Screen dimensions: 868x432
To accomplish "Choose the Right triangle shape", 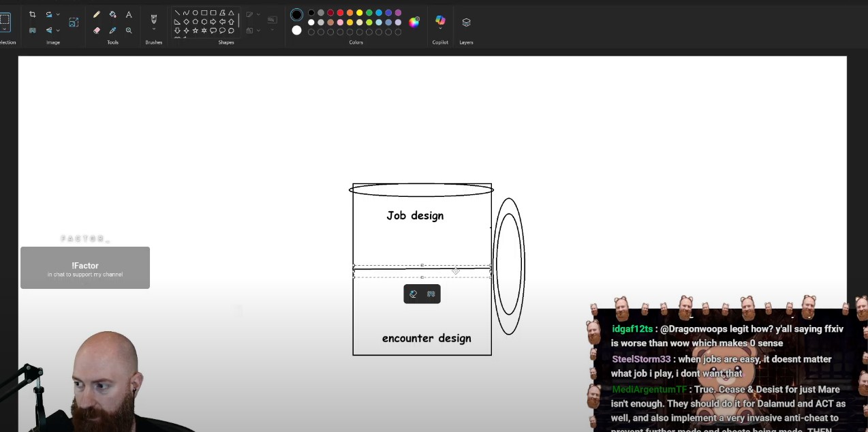I will coord(177,22).
